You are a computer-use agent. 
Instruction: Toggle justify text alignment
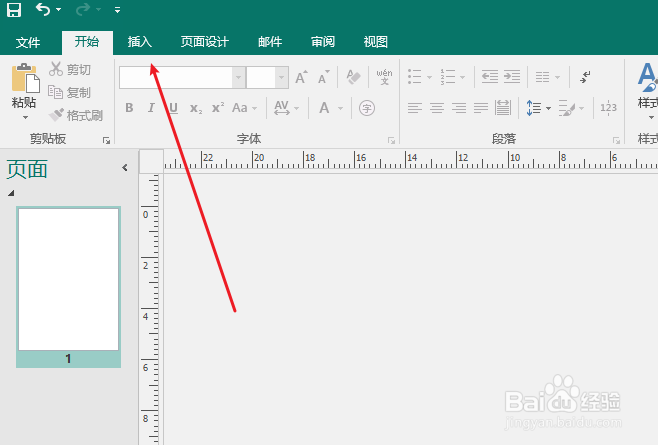click(x=481, y=108)
